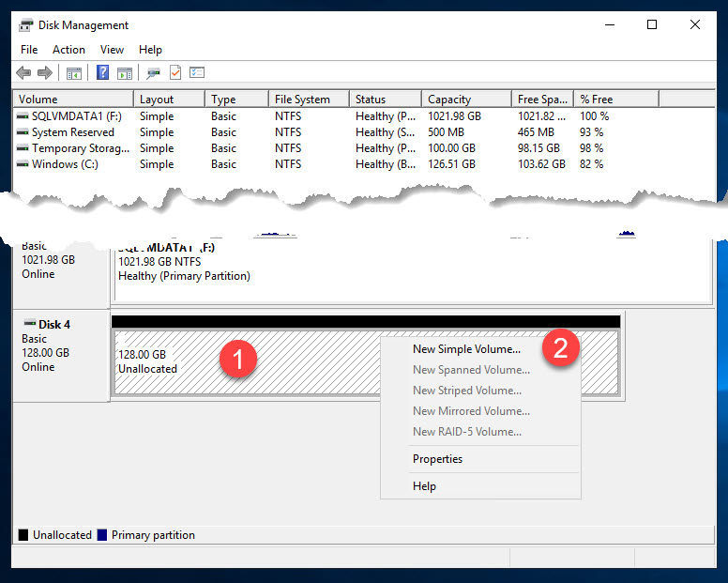Click greyed New Mirrored Volume... entry
728x583 pixels.
[x=471, y=411]
